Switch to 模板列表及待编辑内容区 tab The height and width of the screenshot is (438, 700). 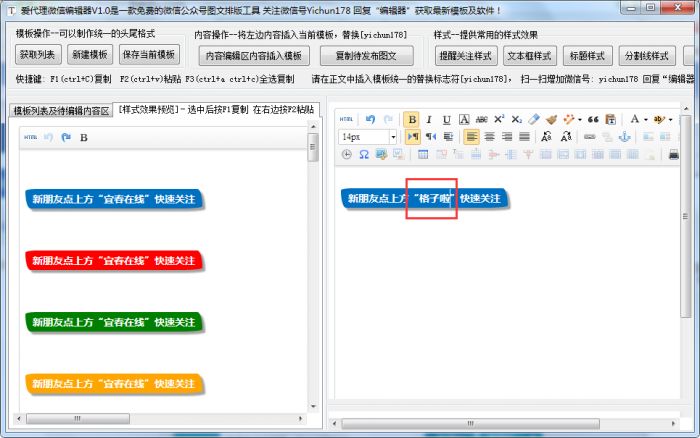61,111
